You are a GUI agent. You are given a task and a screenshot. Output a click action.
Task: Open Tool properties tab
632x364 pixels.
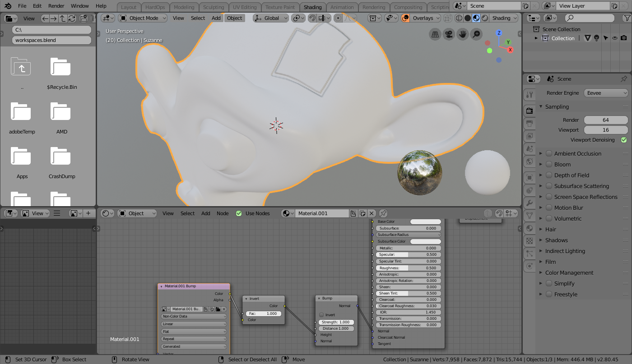(530, 95)
